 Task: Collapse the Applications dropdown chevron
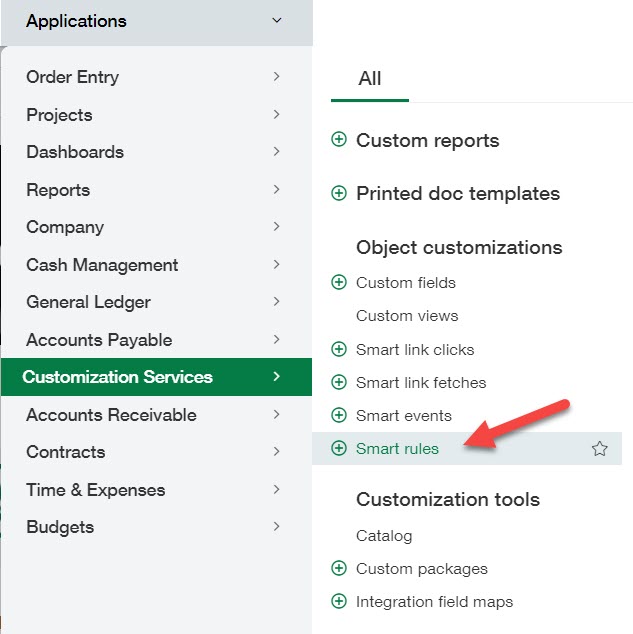[277, 20]
